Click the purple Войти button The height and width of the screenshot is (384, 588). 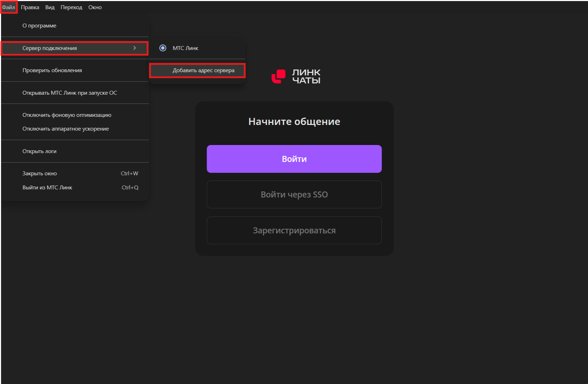pyautogui.click(x=294, y=159)
